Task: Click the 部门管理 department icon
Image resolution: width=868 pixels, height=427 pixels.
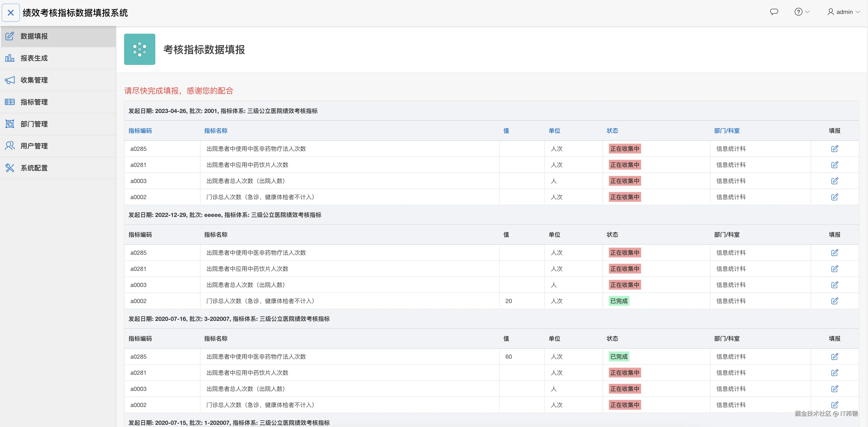Action: point(10,124)
